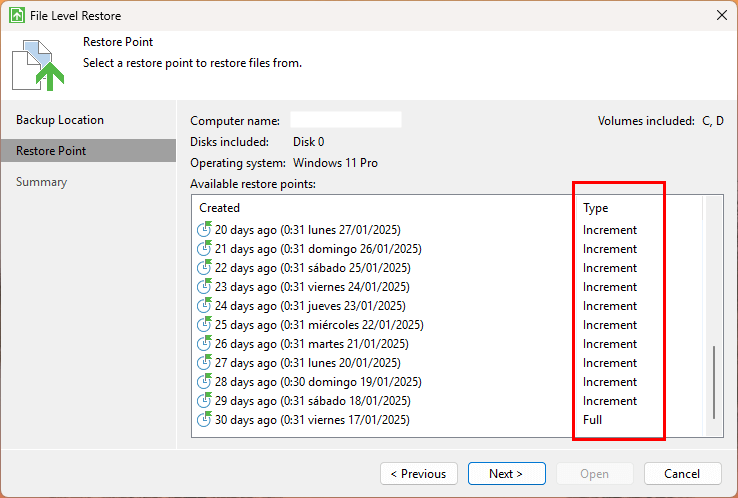Open the Backup Location wizard step

[x=60, y=120]
